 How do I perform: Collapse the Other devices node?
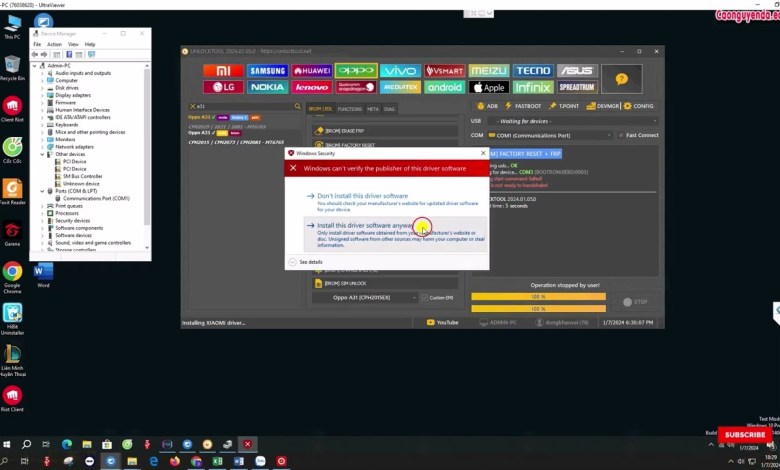tap(42, 154)
